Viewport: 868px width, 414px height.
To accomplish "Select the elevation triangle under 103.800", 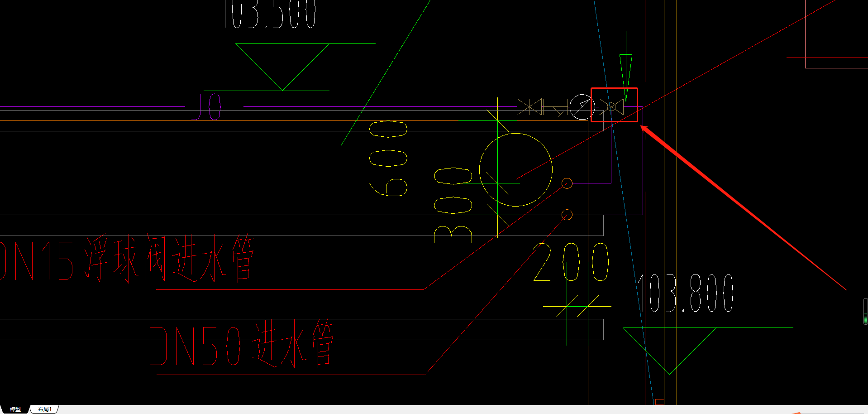I will pyautogui.click(x=669, y=350).
